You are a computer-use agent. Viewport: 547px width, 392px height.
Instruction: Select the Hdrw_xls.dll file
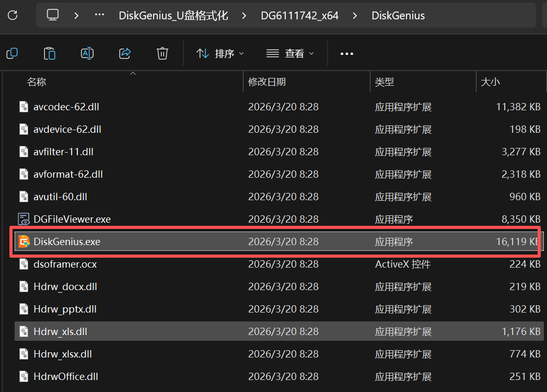click(279, 331)
